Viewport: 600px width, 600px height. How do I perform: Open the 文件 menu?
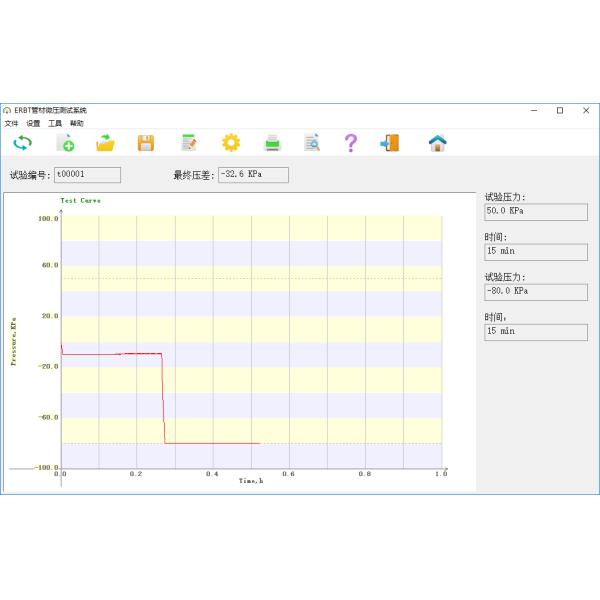[11, 123]
